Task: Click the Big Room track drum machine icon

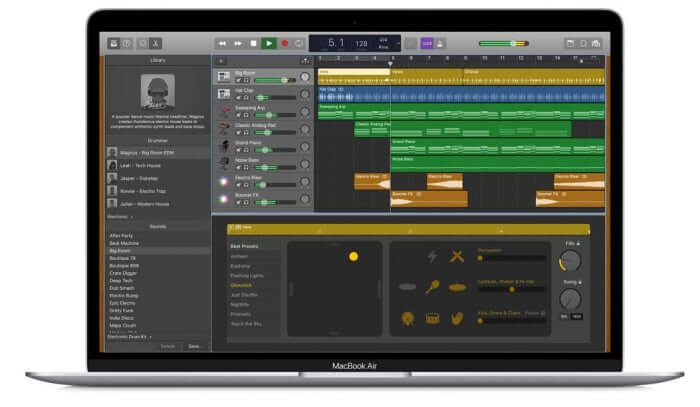Action: [x=224, y=76]
